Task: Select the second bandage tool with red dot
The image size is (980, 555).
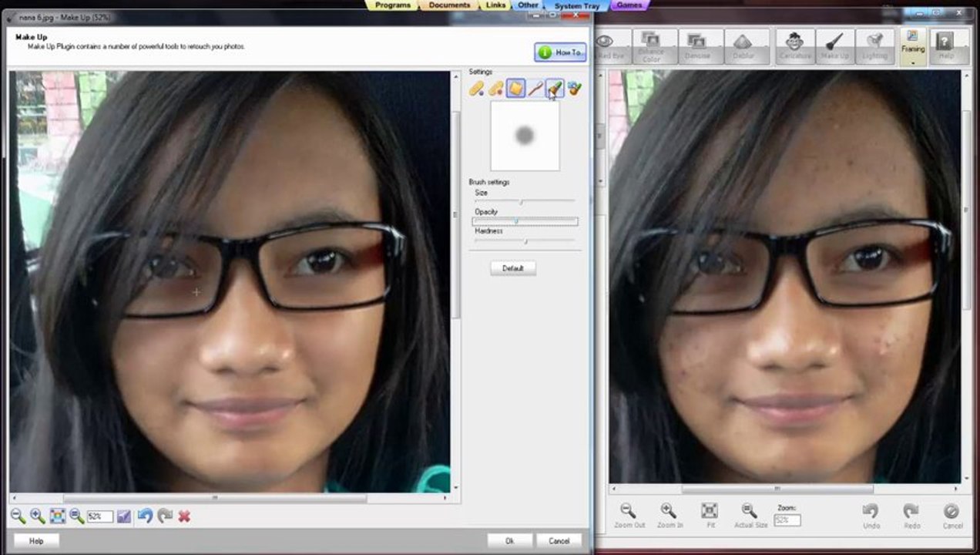Action: point(496,89)
